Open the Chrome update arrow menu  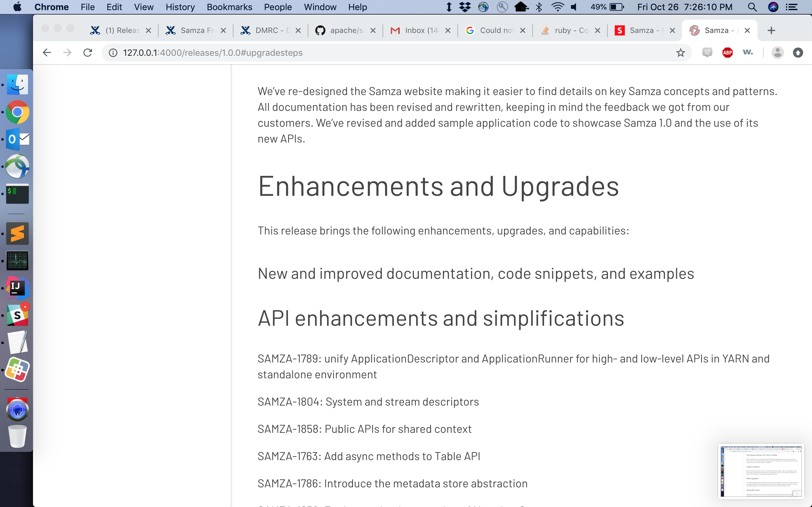point(798,53)
